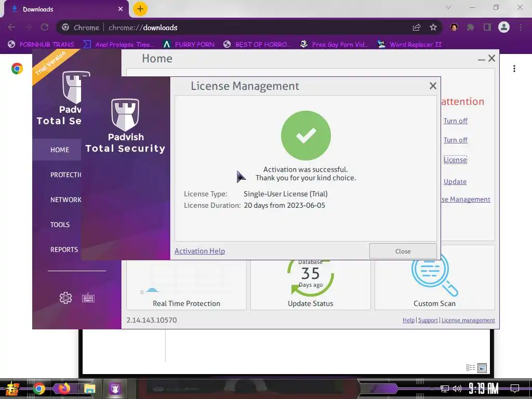Switch to details view icon in background window
532x399 pixels.
pos(471,367)
